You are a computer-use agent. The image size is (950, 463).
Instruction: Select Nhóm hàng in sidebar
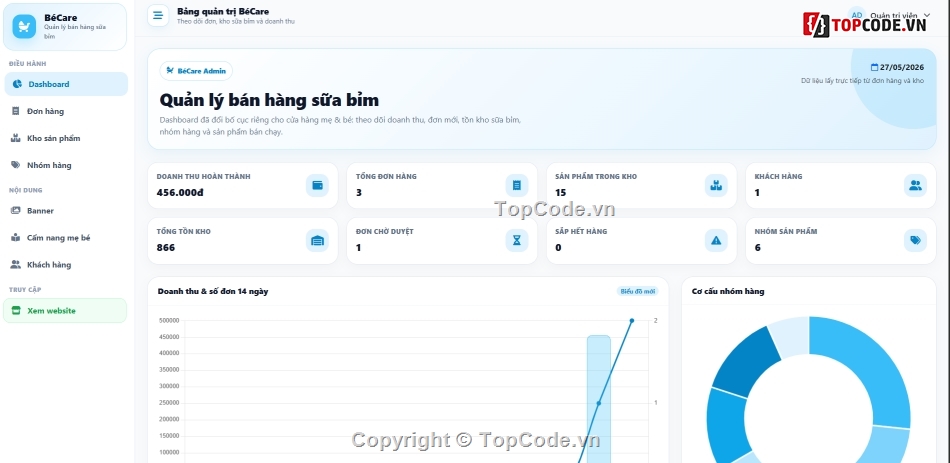(66, 165)
